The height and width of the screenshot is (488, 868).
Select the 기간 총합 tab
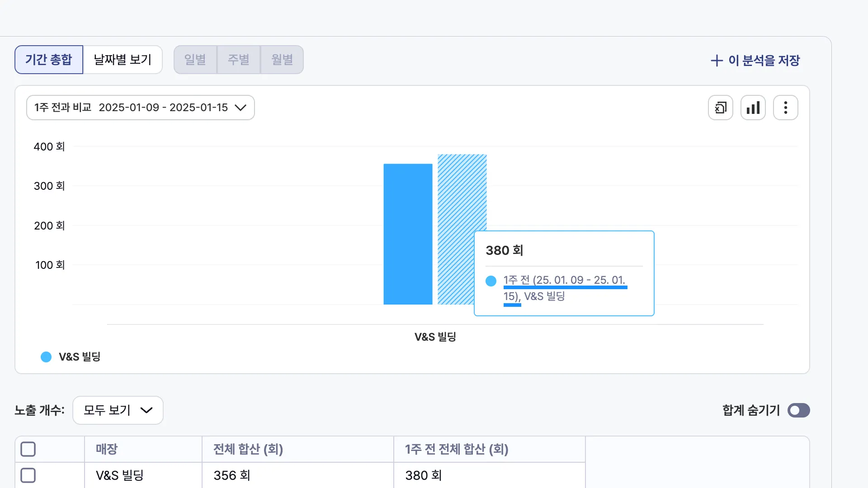49,60
